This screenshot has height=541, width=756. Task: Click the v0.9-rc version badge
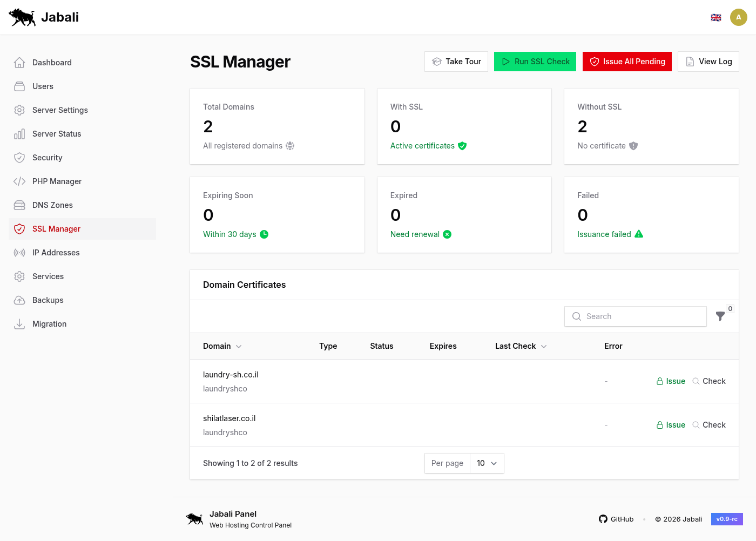tap(727, 519)
